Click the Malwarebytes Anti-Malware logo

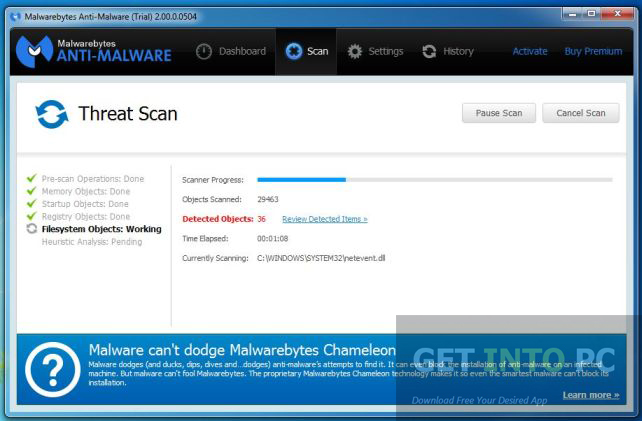click(x=93, y=51)
